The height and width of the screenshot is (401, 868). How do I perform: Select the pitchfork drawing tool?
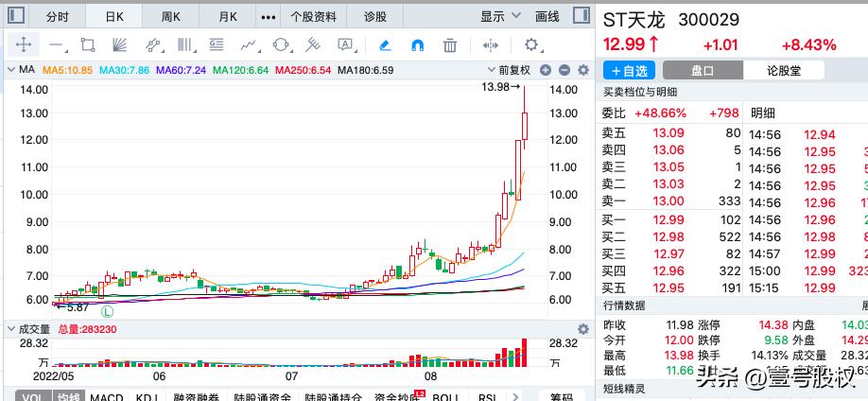[x=313, y=44]
